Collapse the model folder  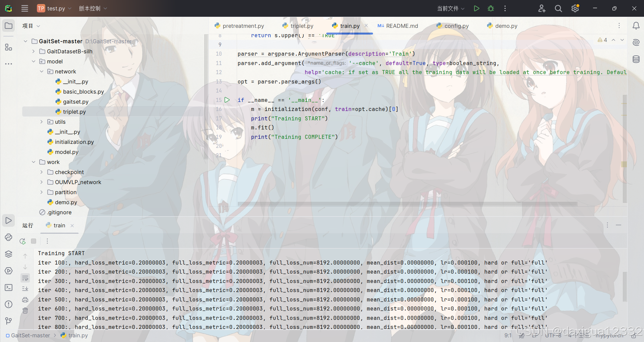click(x=34, y=61)
